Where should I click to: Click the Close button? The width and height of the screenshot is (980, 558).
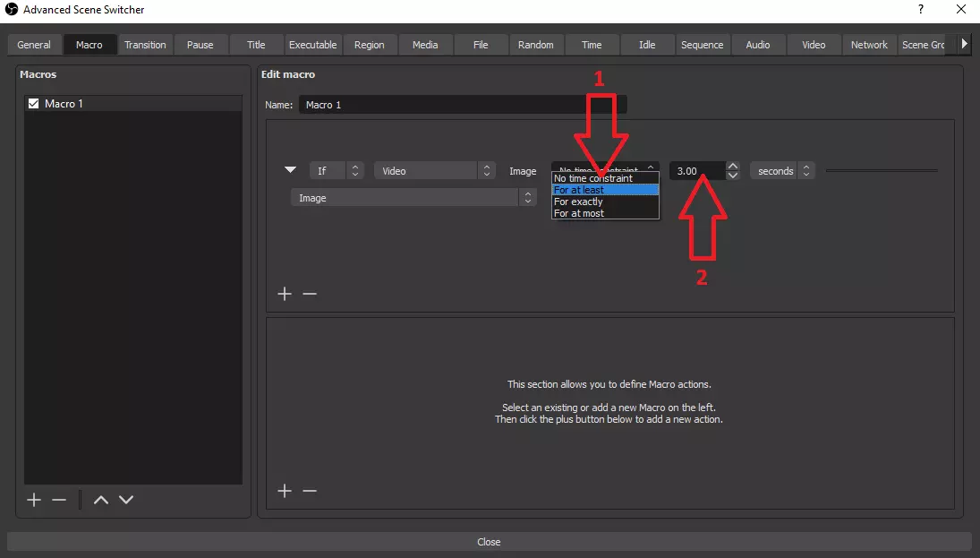point(489,542)
